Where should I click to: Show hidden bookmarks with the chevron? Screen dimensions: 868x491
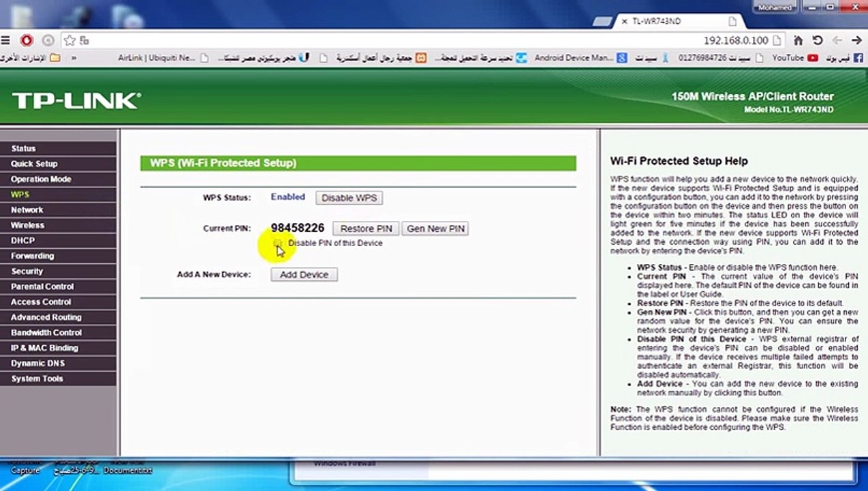74,58
